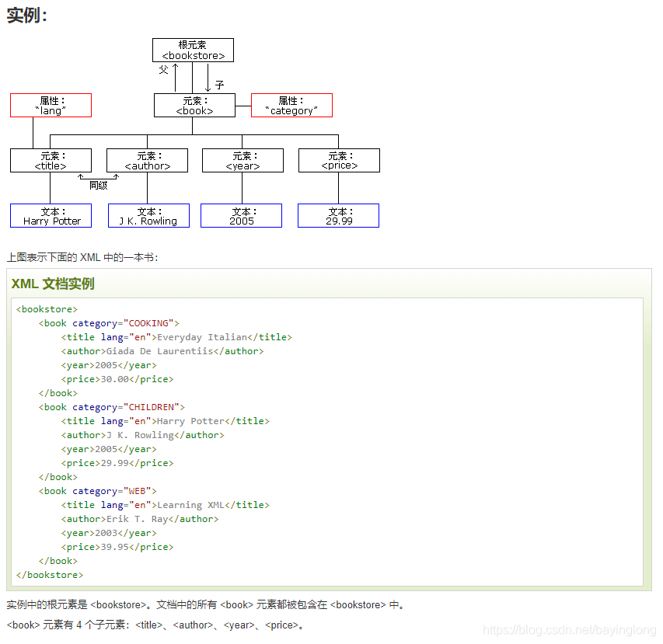The image size is (663, 644).
Task: Click the 元素 <year> box
Action: coord(242,160)
